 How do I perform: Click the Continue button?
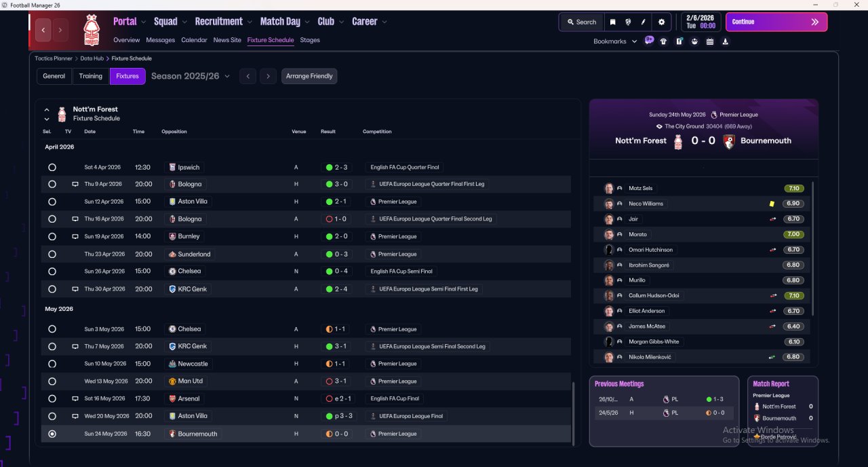(776, 22)
